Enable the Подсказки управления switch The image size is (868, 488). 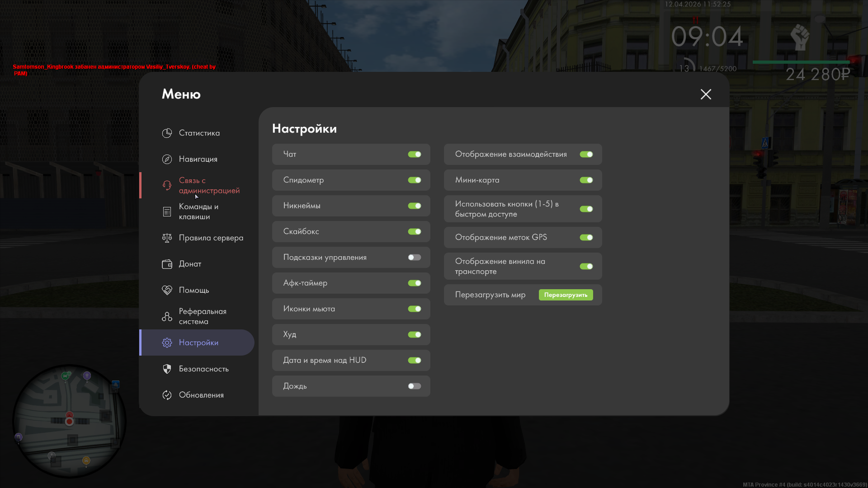(x=414, y=258)
